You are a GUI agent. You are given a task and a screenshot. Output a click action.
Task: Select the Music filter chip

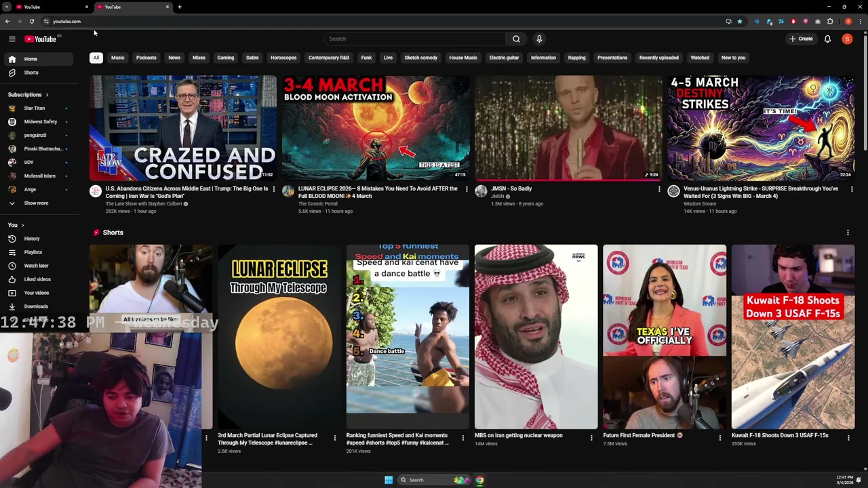pos(118,58)
